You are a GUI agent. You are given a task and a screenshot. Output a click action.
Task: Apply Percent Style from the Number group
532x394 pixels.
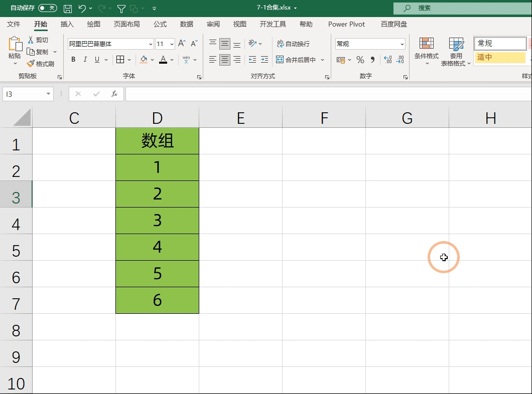click(x=359, y=60)
